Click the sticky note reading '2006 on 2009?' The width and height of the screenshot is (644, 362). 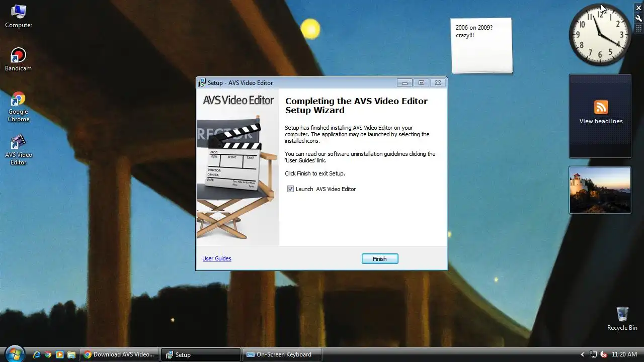point(481,45)
